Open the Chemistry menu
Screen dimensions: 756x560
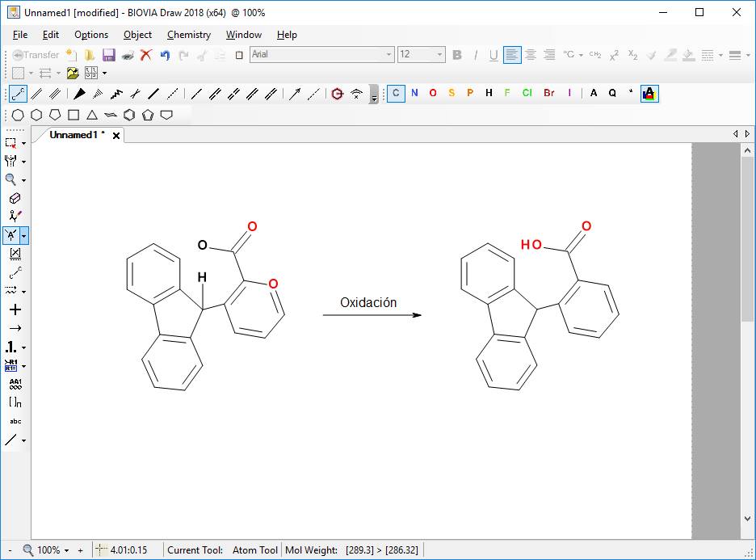click(189, 35)
